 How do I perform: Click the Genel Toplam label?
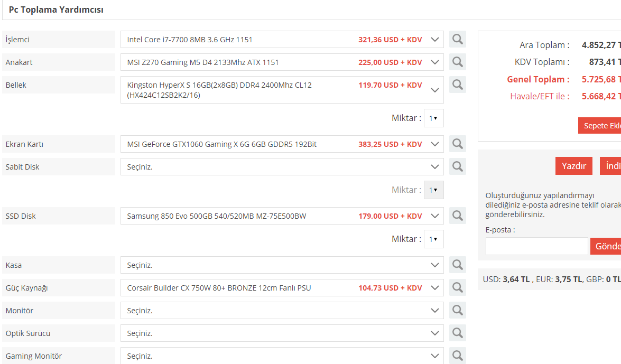pyautogui.click(x=538, y=79)
